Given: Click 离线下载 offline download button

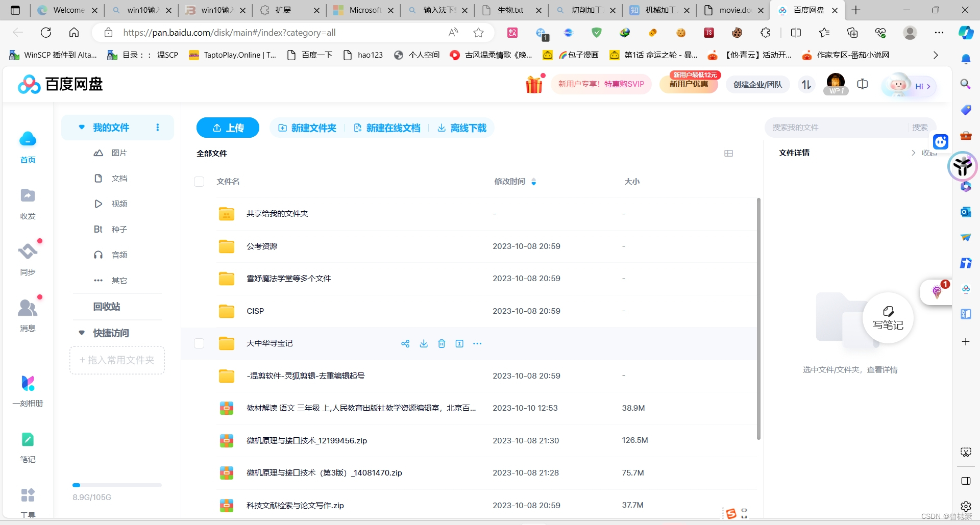Looking at the screenshot, I should click(462, 128).
